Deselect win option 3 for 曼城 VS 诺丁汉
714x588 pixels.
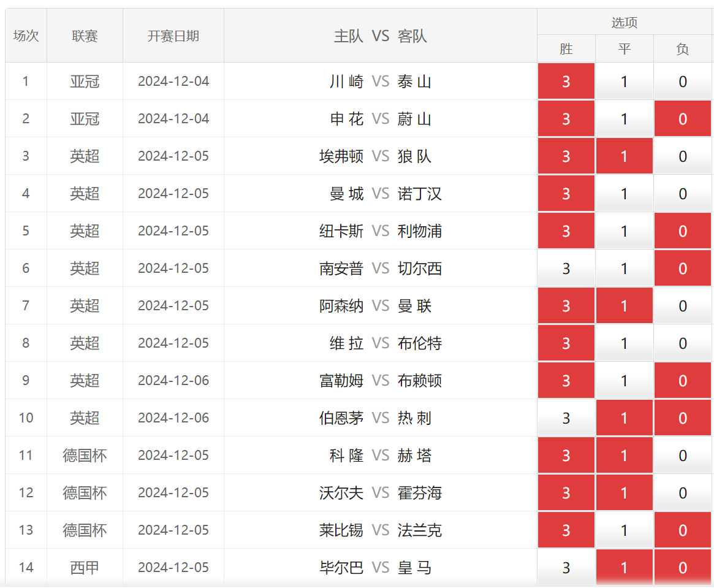[x=566, y=194]
